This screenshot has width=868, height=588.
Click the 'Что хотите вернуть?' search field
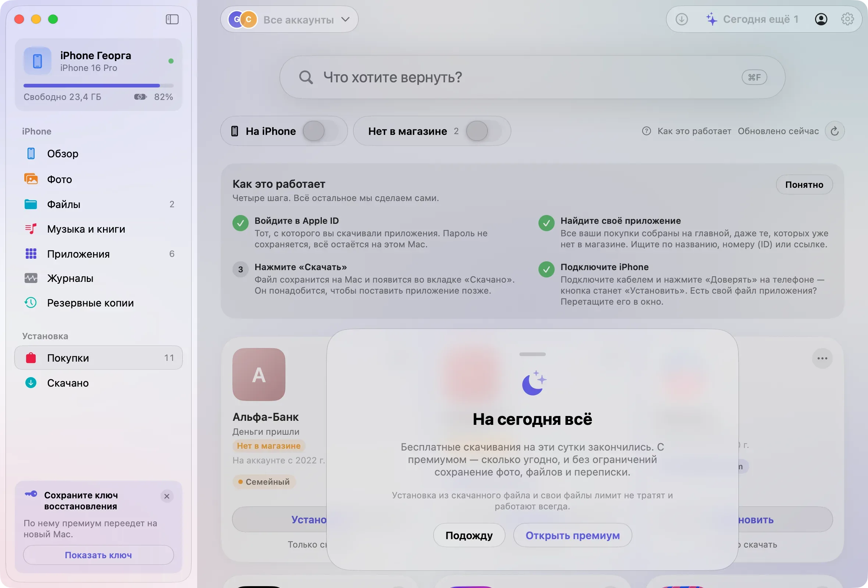click(532, 78)
